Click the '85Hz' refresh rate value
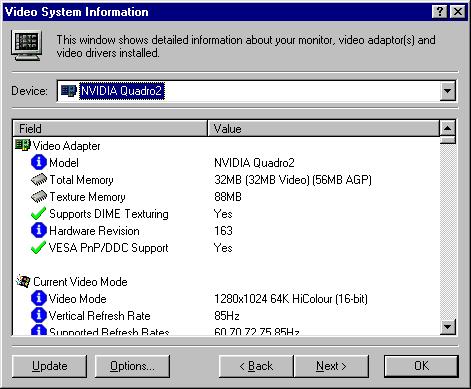This screenshot has height=389, width=471. click(x=227, y=316)
